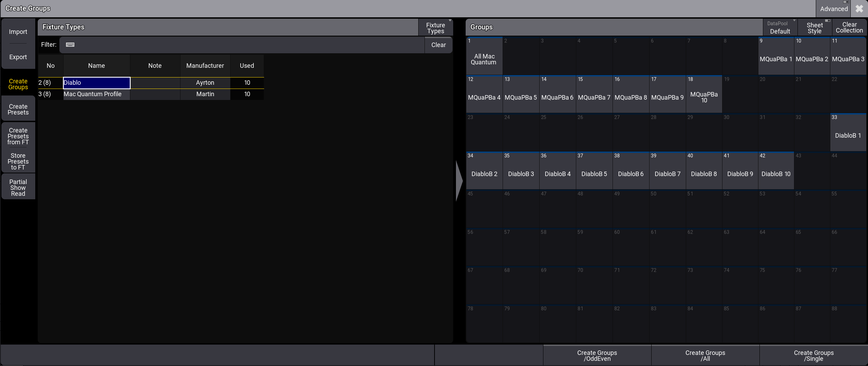Toggle the Advanced mode button
868x366 pixels.
click(x=833, y=9)
